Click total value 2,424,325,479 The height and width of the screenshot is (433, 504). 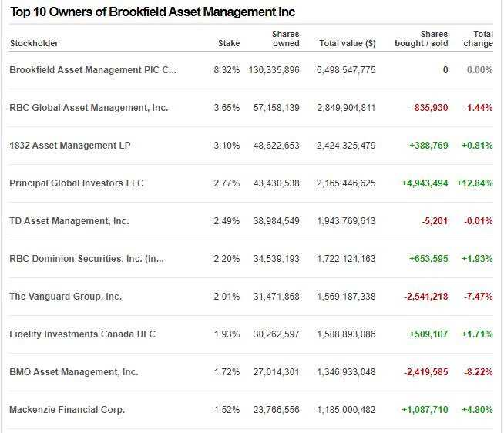point(346,146)
